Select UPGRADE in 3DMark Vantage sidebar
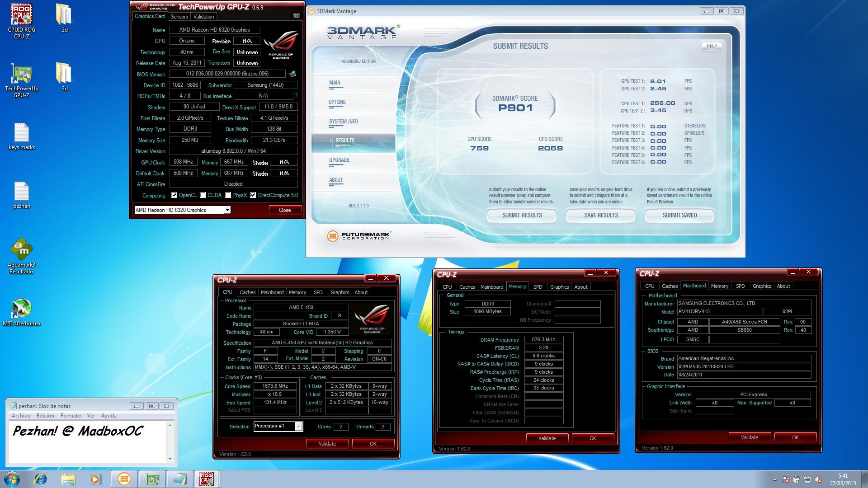868x488 pixels. point(340,160)
